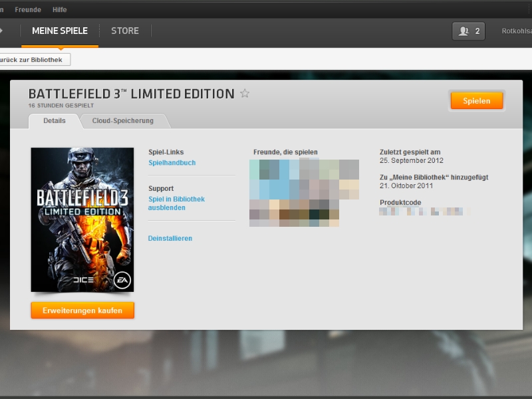Screen dimensions: 532x399
Task: Click Erweiterungen kaufen button
Action: tap(82, 311)
